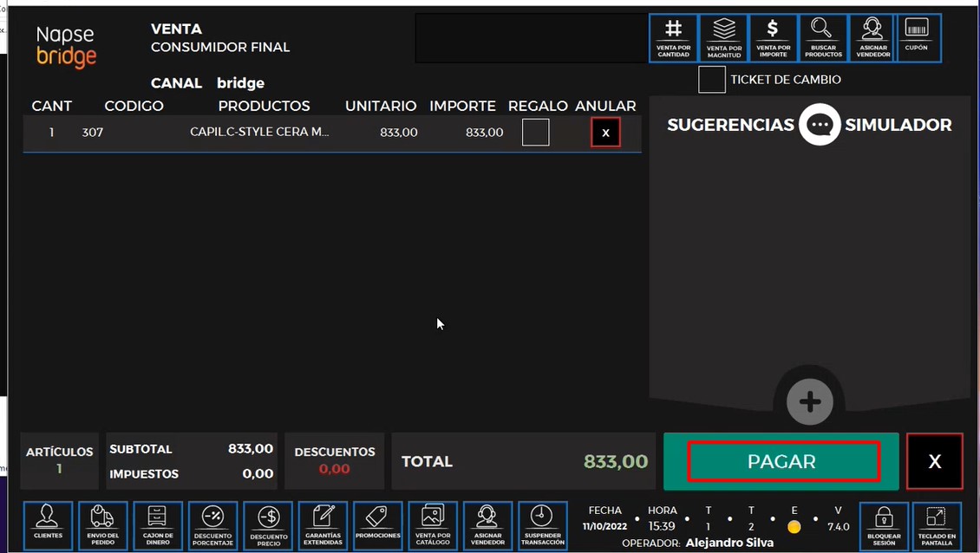This screenshot has height=553, width=980.
Task: Cancel sale with X beside PAGAR
Action: (x=934, y=462)
